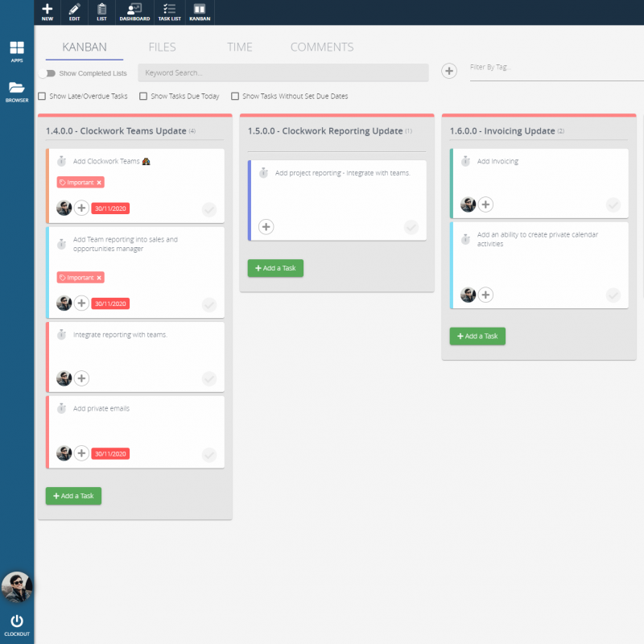Screen dimensions: 644x644
Task: Click the Keyword Search field
Action: (x=283, y=72)
